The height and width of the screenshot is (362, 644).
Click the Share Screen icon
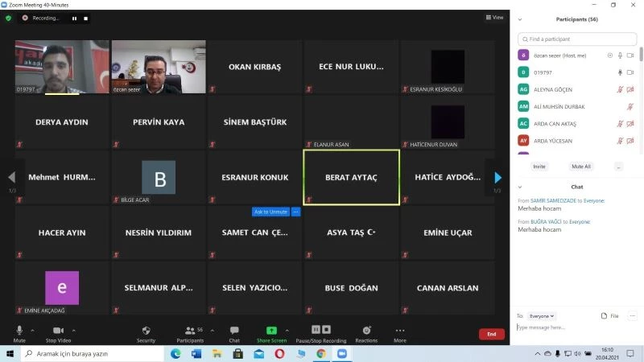[271, 332]
